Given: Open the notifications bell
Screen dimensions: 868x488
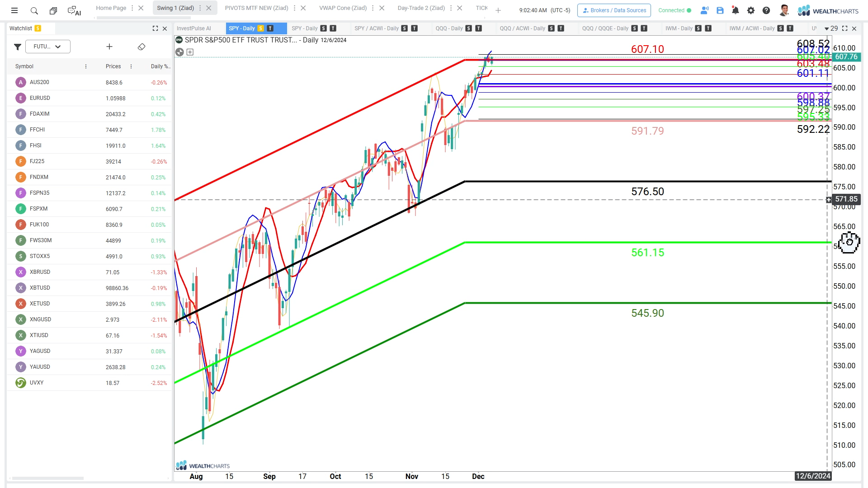Looking at the screenshot, I should (736, 10).
